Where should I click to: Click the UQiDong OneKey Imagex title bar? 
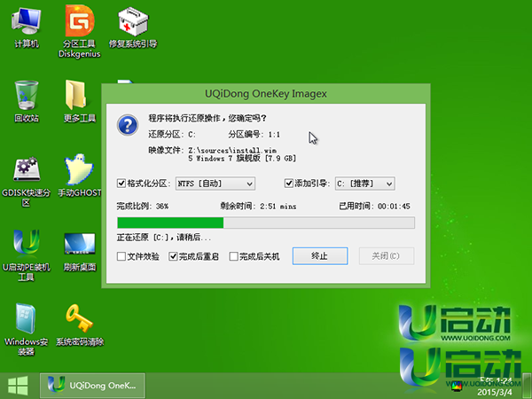pyautogui.click(x=266, y=94)
